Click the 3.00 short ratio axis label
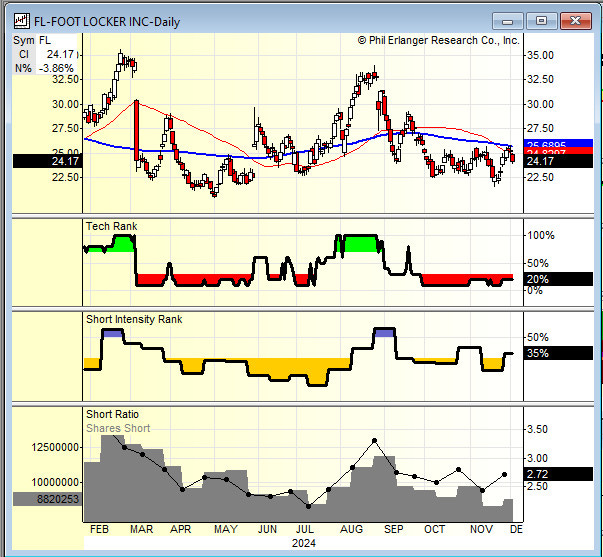The width and height of the screenshot is (603, 557). click(537, 458)
